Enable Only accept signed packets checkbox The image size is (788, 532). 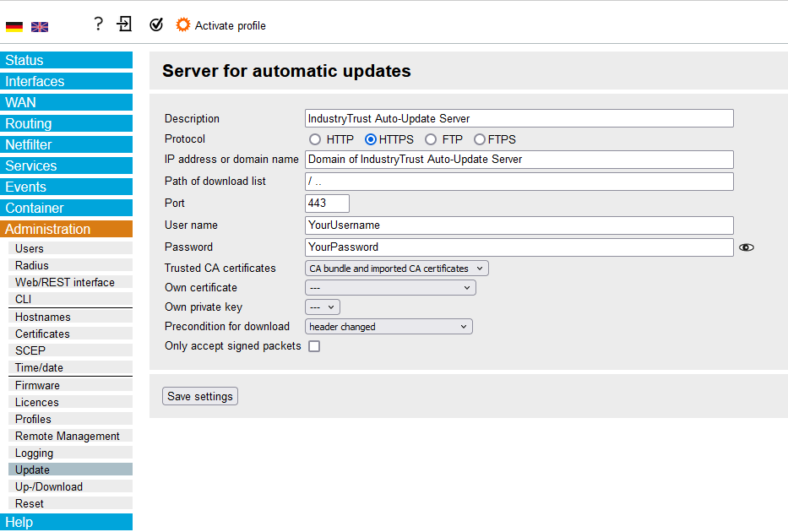tap(314, 346)
